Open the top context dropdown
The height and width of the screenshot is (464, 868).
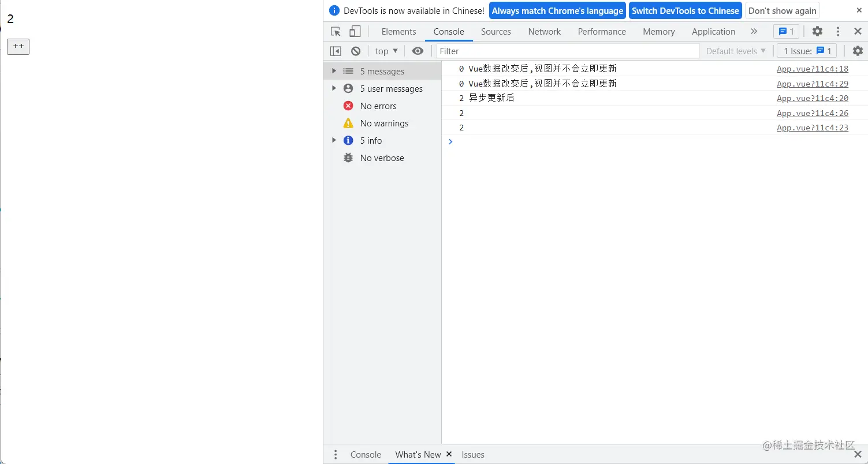(386, 51)
